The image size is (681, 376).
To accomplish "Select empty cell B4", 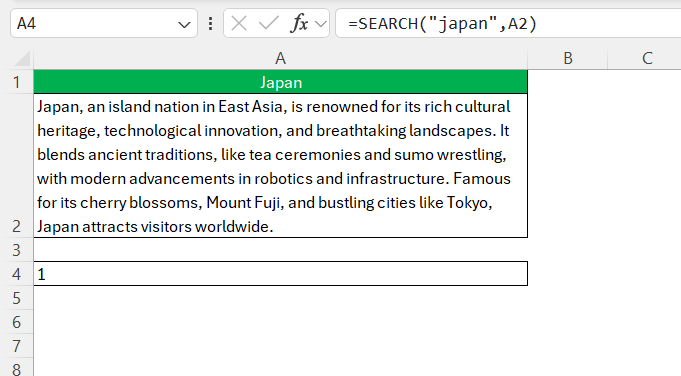I will tap(568, 274).
